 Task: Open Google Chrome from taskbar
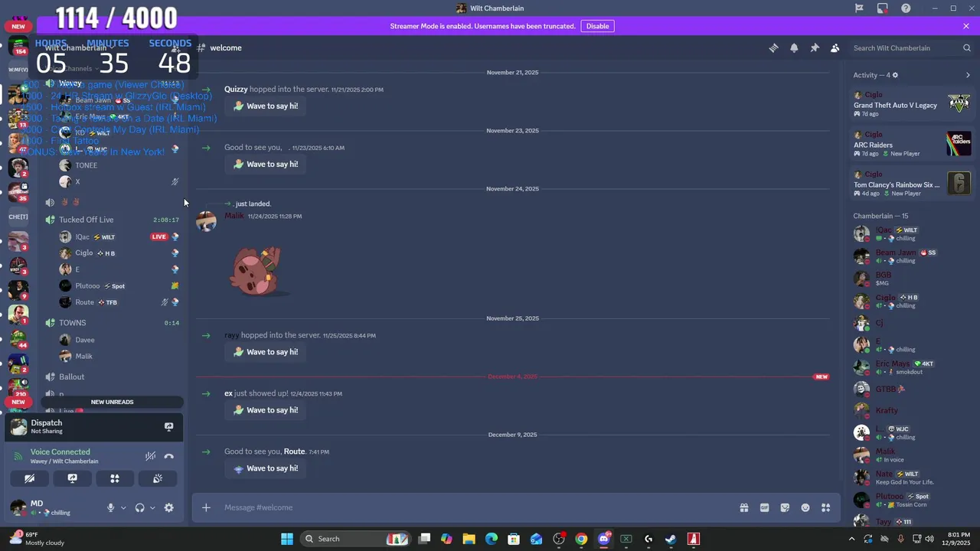click(x=581, y=539)
